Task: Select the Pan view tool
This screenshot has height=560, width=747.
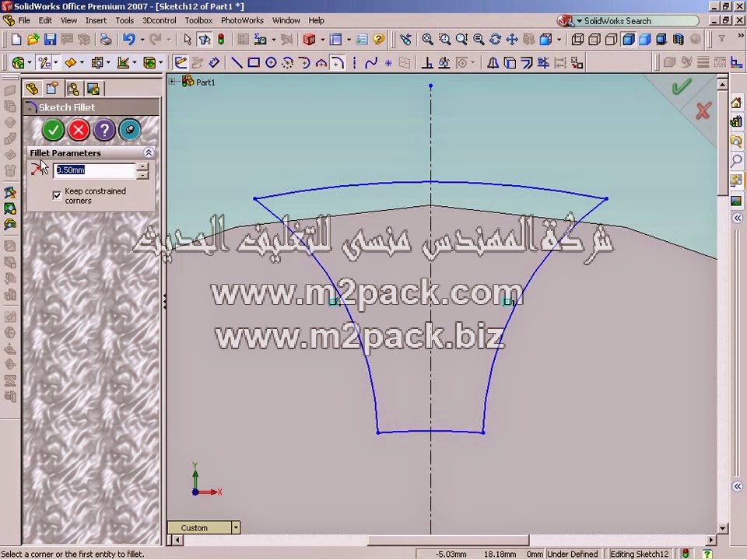Action: pos(512,40)
